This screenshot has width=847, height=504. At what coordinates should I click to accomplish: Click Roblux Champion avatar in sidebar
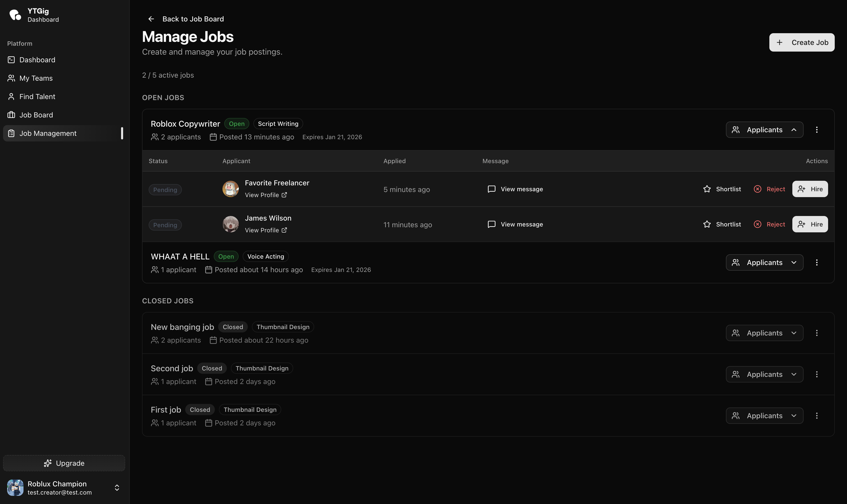(15, 488)
